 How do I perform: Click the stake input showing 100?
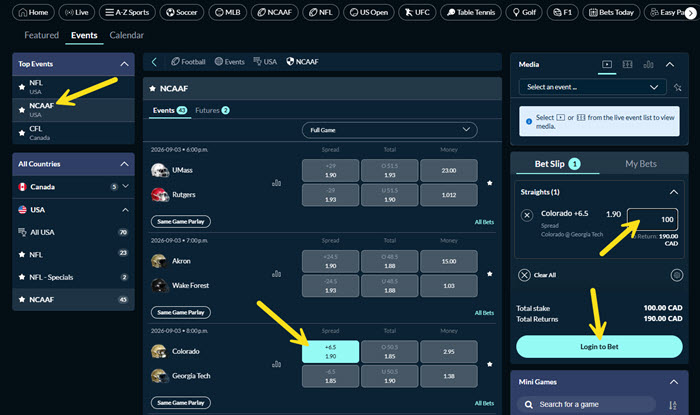pyautogui.click(x=652, y=219)
